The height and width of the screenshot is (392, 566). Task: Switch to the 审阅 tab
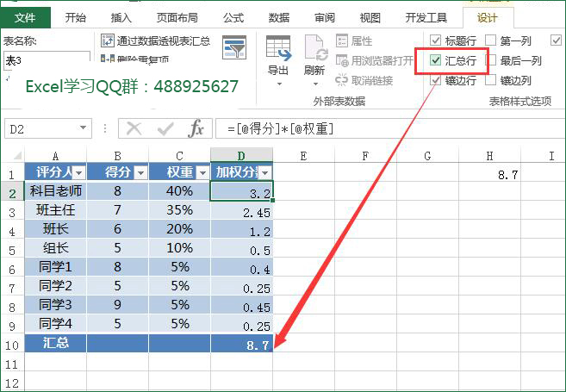pos(325,17)
